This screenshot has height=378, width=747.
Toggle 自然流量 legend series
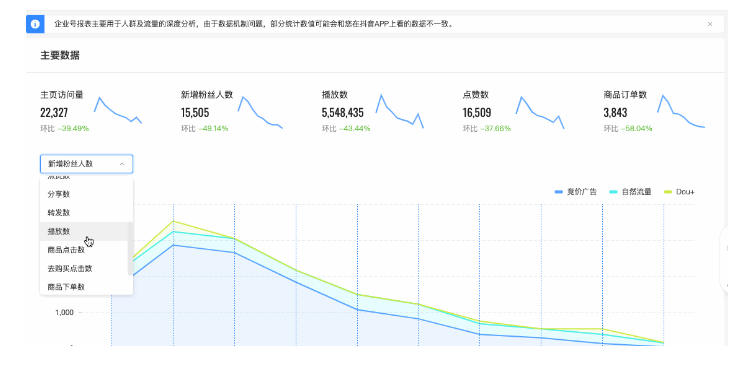tap(630, 192)
